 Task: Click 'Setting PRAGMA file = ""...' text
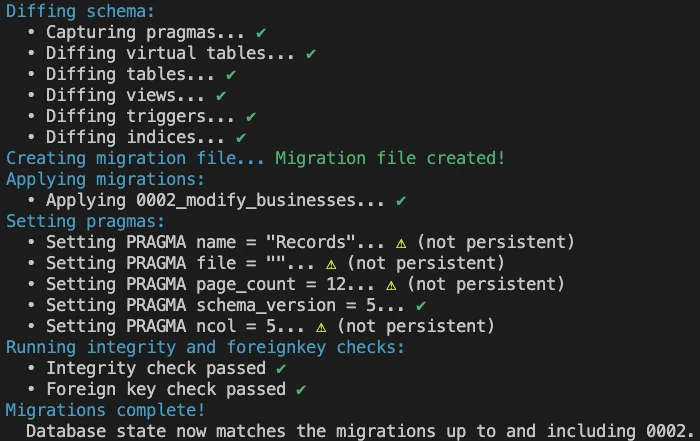coord(180,263)
